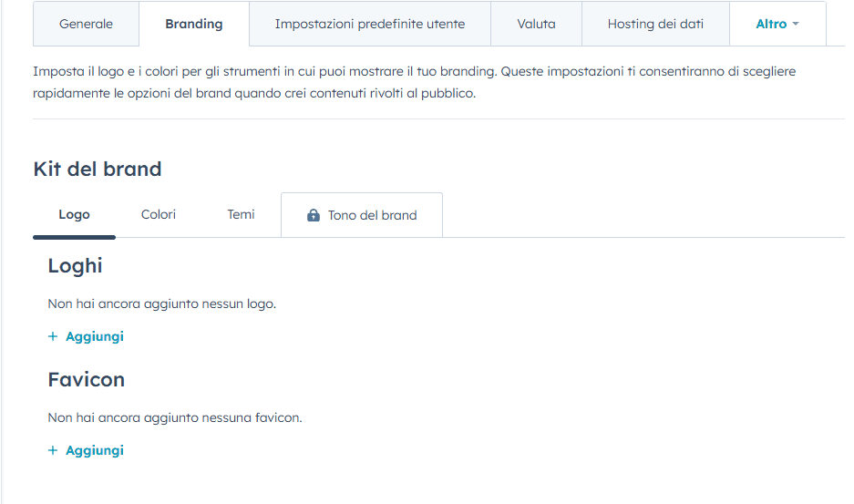The height and width of the screenshot is (504, 854).
Task: Click the text 'Non hai ancora aggiunto nessun logo.'
Action: pos(161,304)
